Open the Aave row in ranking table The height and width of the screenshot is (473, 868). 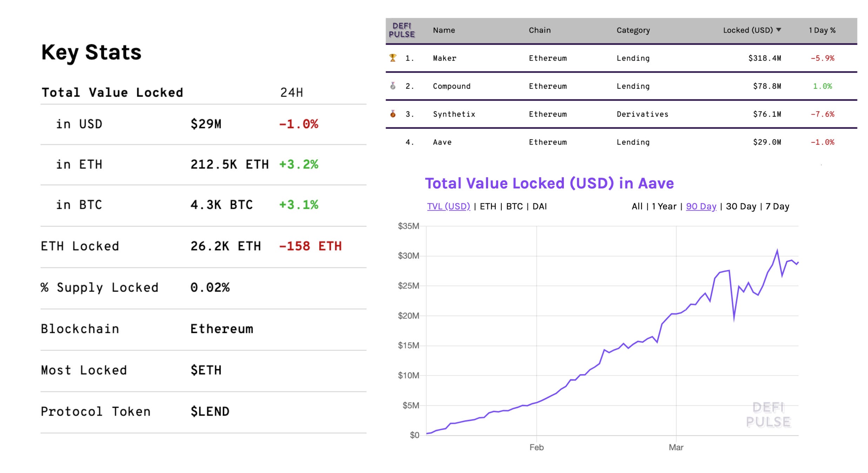tap(442, 142)
